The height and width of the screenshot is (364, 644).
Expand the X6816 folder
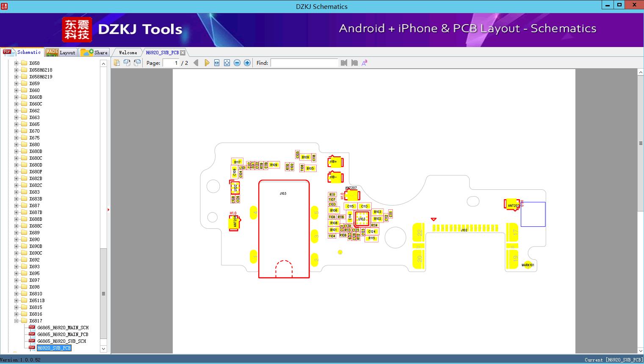(16, 314)
